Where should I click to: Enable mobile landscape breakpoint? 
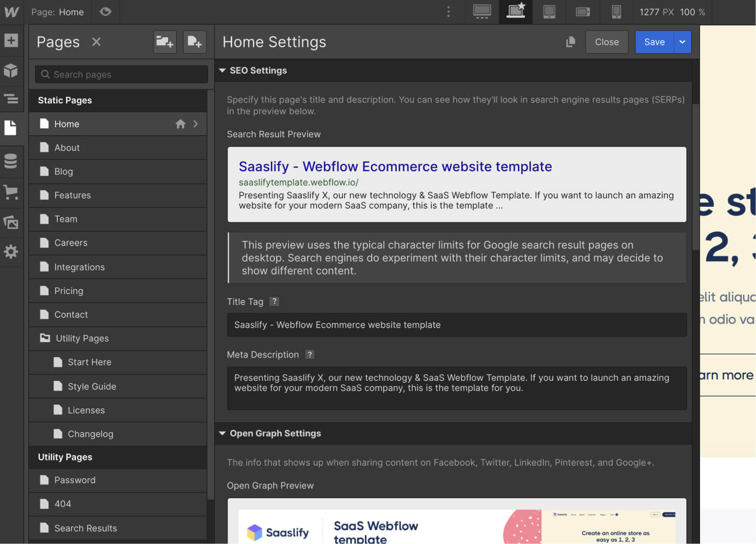point(582,11)
